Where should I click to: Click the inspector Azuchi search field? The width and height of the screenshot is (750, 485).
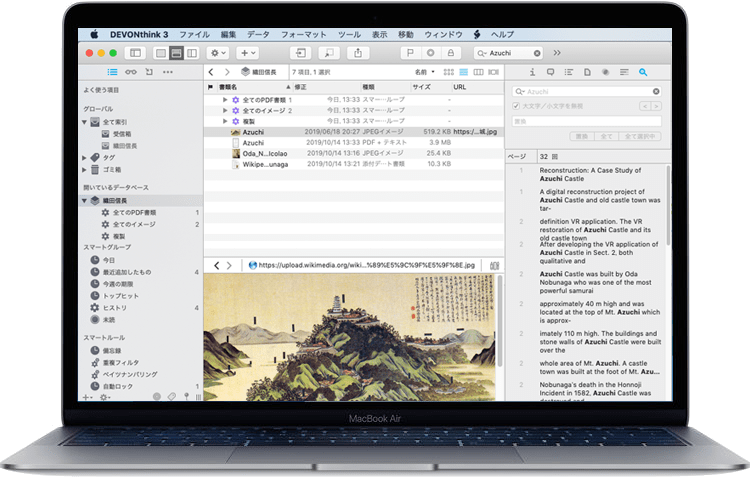[587, 91]
